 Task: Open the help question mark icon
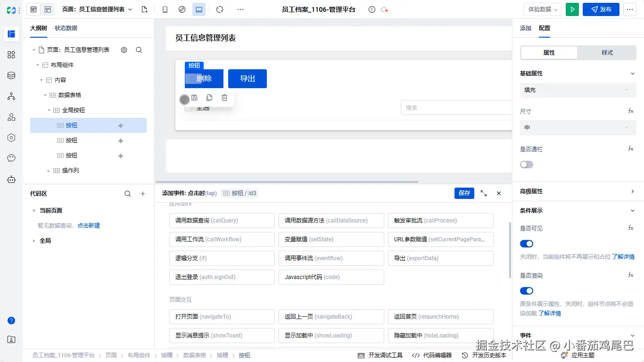(11, 321)
